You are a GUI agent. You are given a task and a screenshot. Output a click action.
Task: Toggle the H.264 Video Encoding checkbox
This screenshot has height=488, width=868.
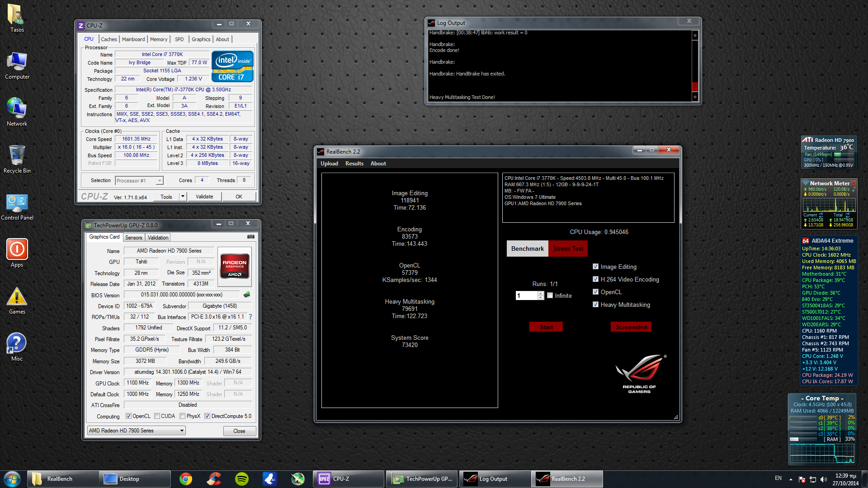(x=595, y=279)
